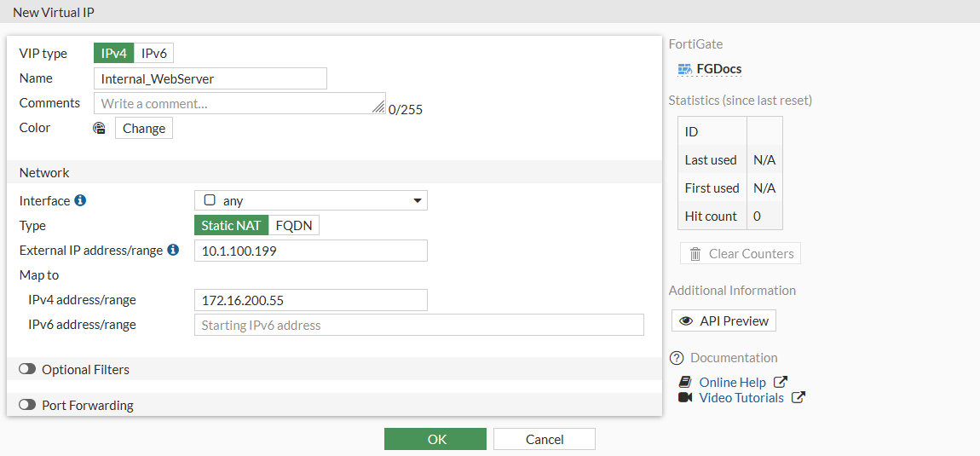Click the Documentation question mark icon
The width and height of the screenshot is (980, 456).
click(677, 358)
